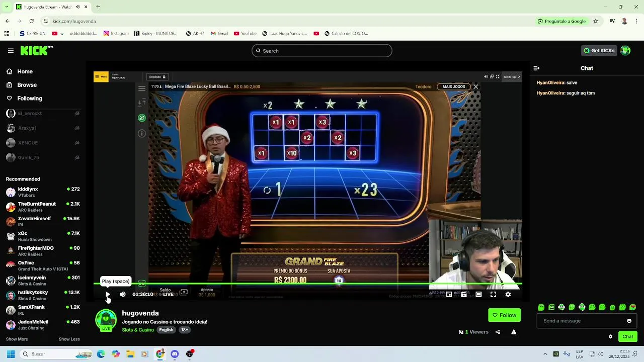Image resolution: width=644 pixels, height=362 pixels.
Task: Open the OxFive recommended channel
Action: tap(43, 265)
